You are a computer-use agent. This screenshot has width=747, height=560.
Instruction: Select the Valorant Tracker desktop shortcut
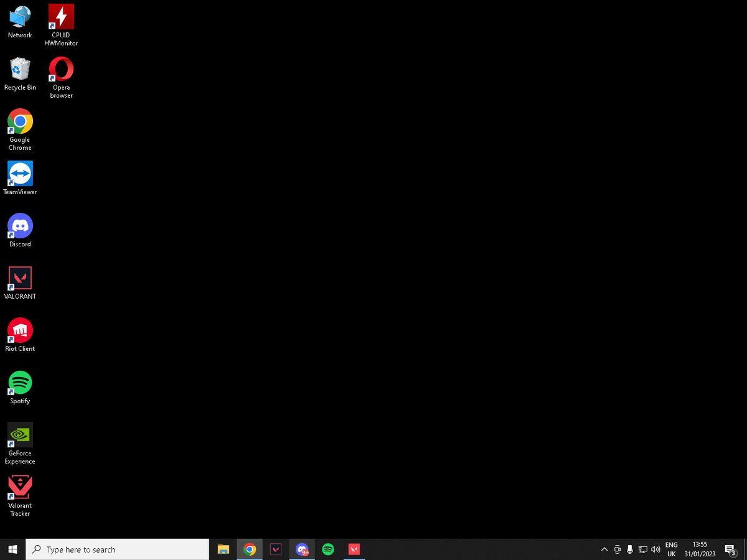coord(20,496)
